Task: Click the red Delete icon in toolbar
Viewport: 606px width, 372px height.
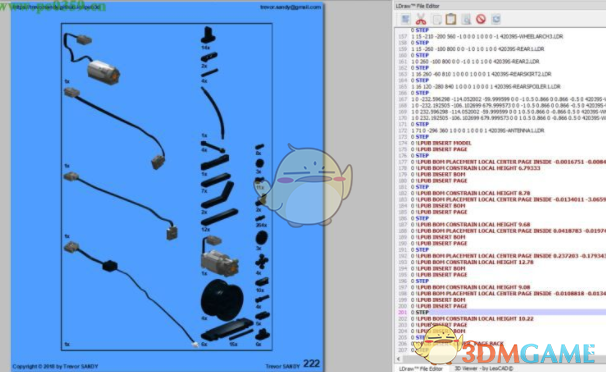Action: [481, 19]
